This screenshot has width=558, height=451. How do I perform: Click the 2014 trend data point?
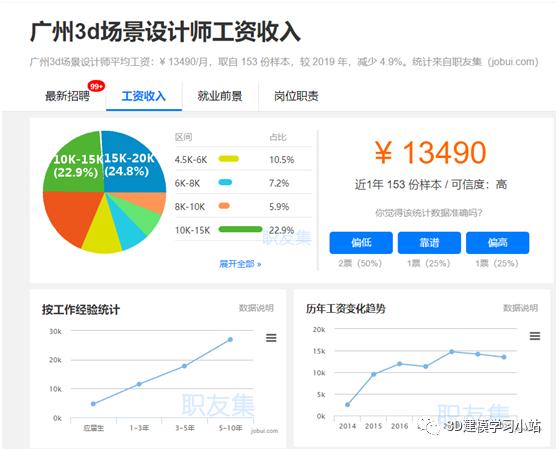pos(347,405)
